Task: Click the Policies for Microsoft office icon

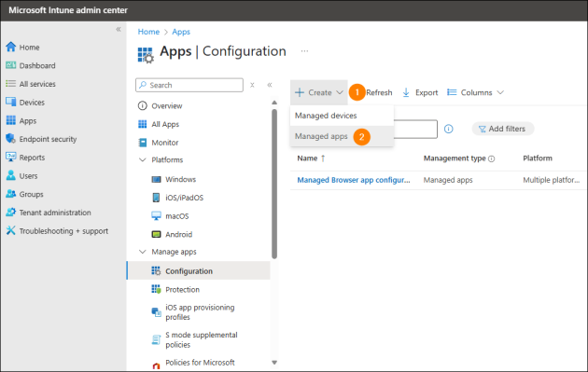Action: pyautogui.click(x=156, y=365)
